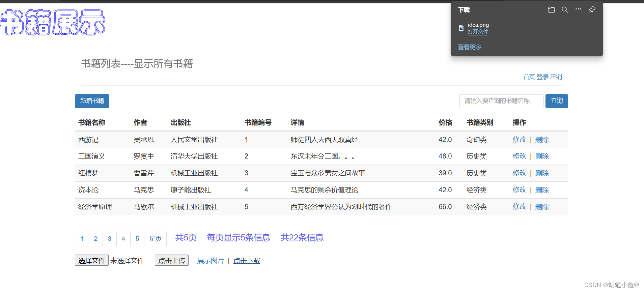Click the 新增书籍 button

tap(92, 101)
